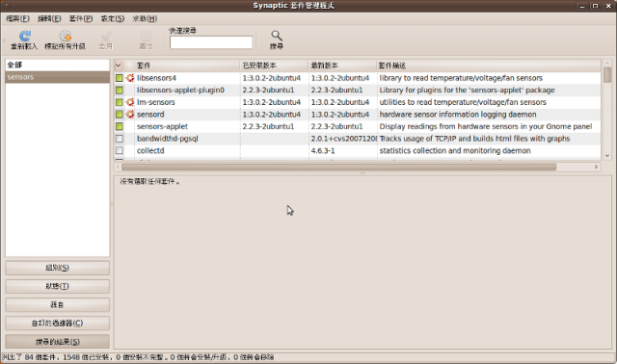617x364 pixels.
Task: Select the 'sensord' package name
Action: (150, 115)
